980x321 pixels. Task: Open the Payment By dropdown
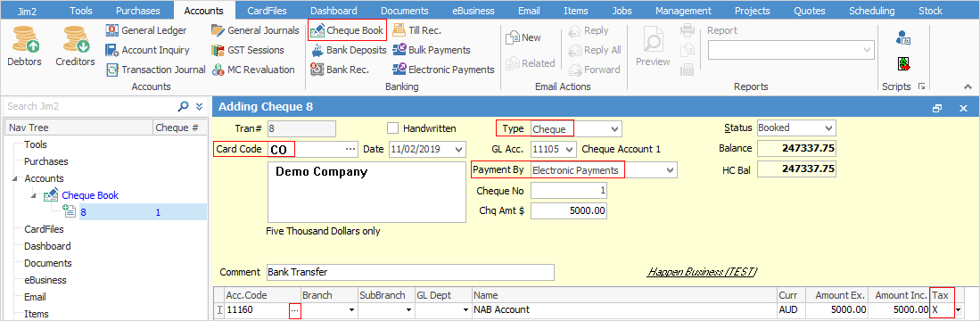point(670,169)
